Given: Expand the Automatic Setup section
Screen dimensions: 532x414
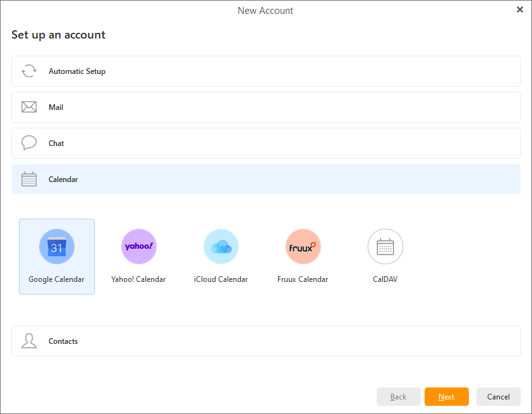Looking at the screenshot, I should pos(265,71).
